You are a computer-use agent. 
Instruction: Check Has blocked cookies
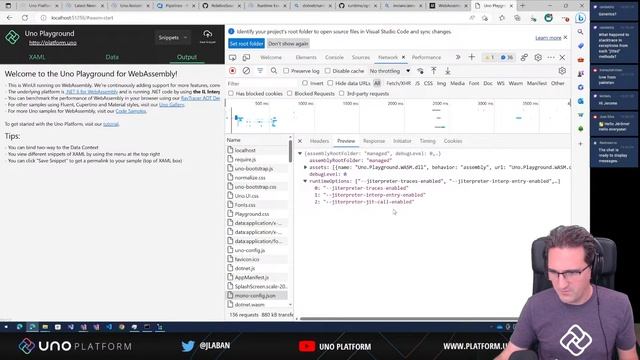(231, 93)
